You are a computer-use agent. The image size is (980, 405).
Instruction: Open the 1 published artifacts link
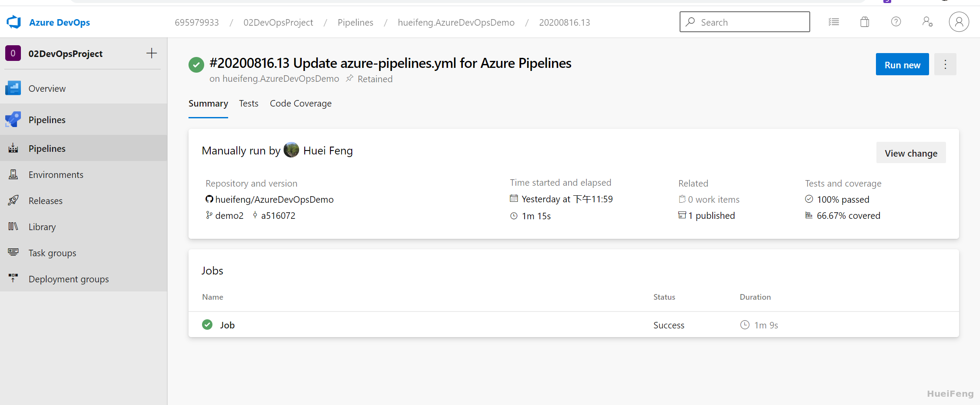tap(711, 215)
